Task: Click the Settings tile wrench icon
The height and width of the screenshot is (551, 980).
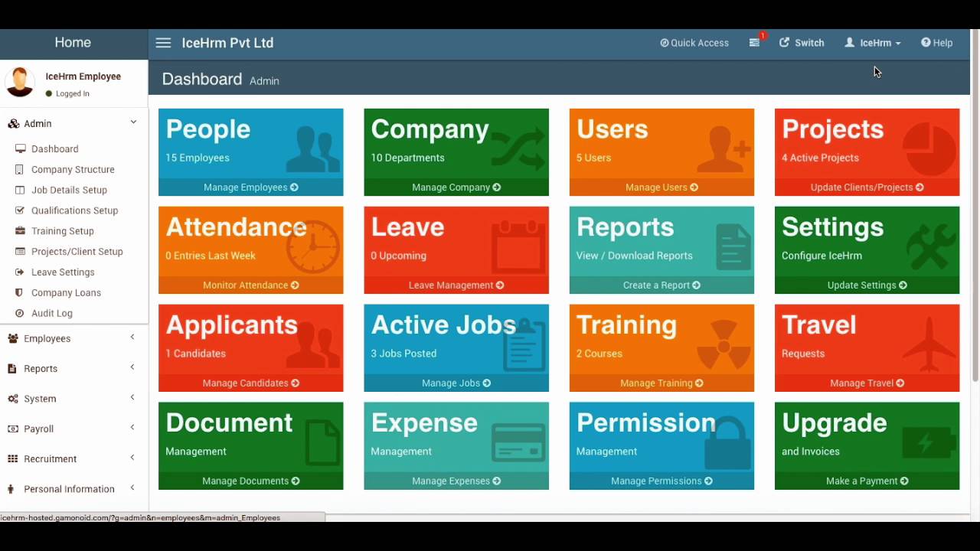Action: coord(931,246)
